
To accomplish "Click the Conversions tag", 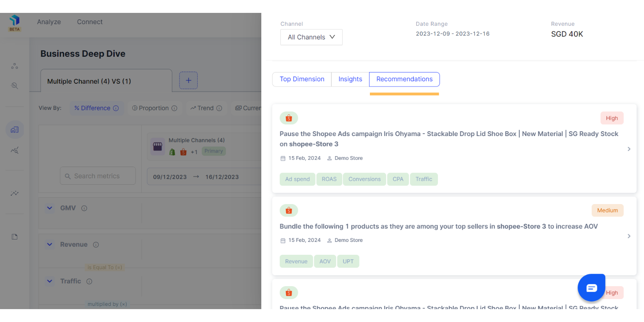I will coord(364,179).
